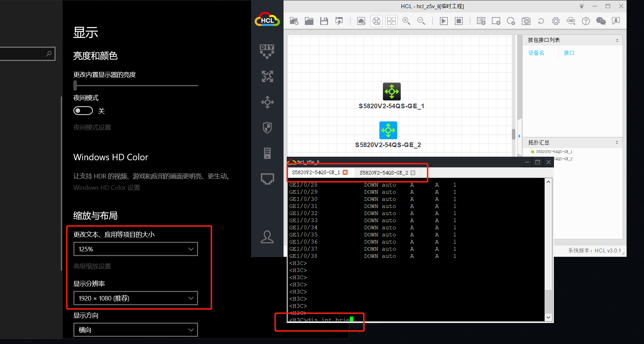Click the feedback person chat icon
This screenshot has height=344, width=644.
point(616,21)
